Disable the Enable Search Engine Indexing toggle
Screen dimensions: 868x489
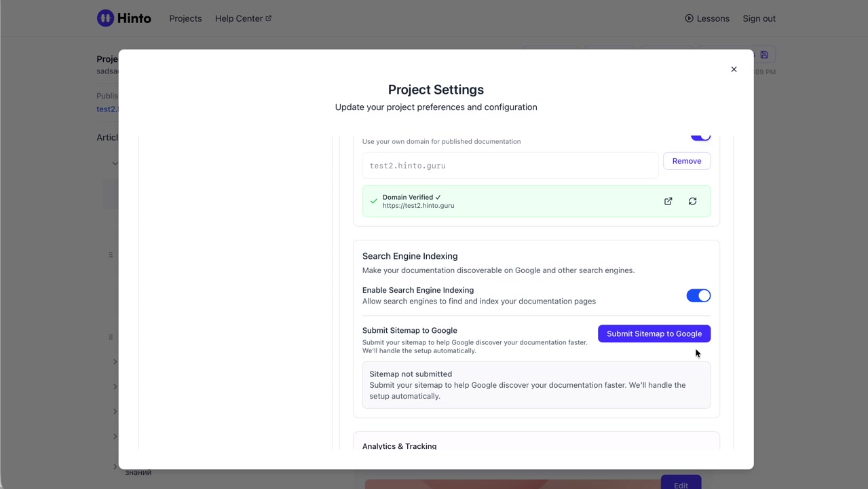click(x=698, y=295)
